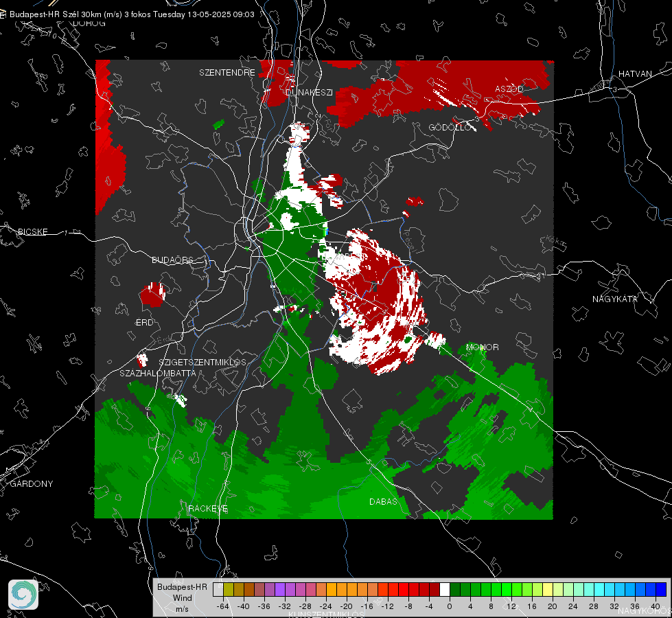
Task: Pick the deep blue rightmost legend swatch
Action: (x=661, y=589)
